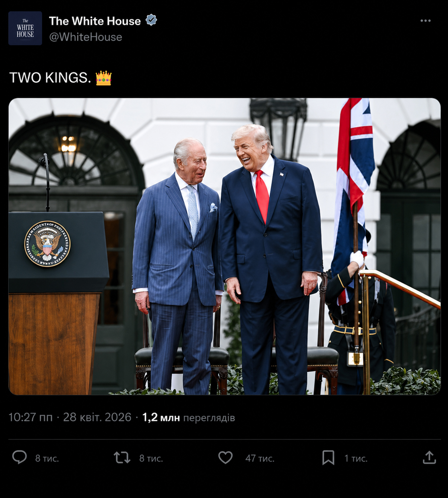View the 1,2 млн переглядів count

(x=189, y=417)
